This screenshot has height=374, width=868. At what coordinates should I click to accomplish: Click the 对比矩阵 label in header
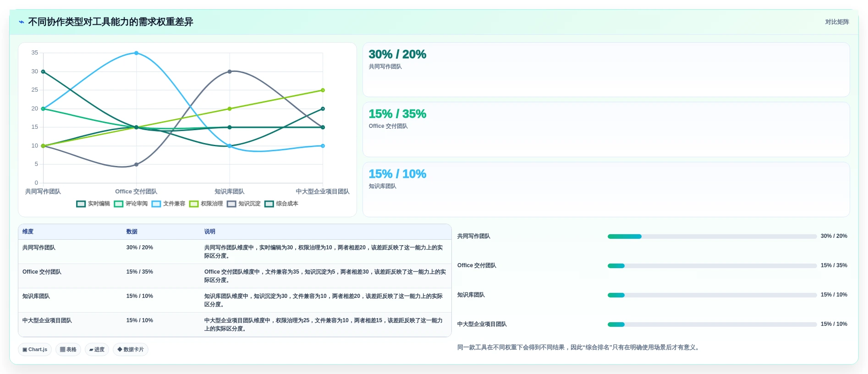click(837, 22)
